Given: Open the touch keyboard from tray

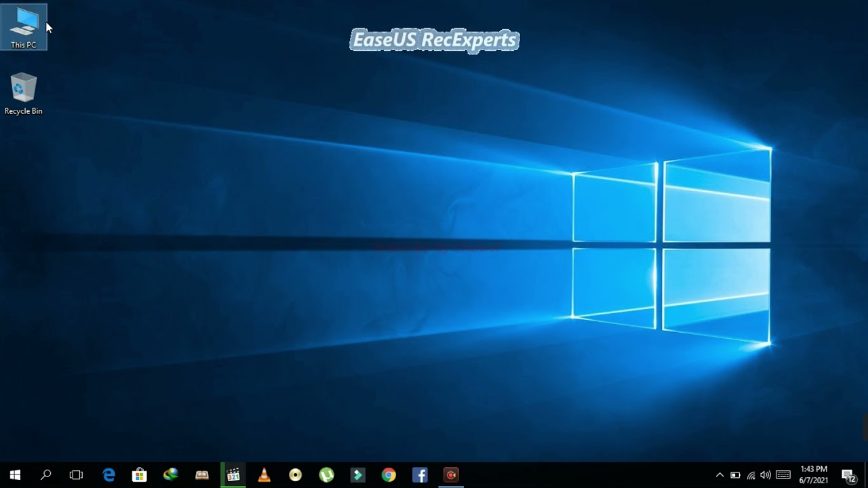Looking at the screenshot, I should 783,475.
